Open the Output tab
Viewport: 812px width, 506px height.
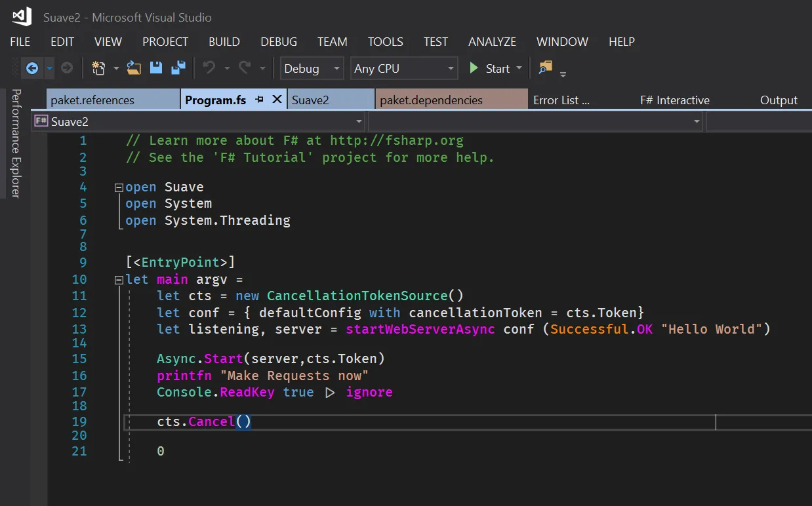point(779,100)
